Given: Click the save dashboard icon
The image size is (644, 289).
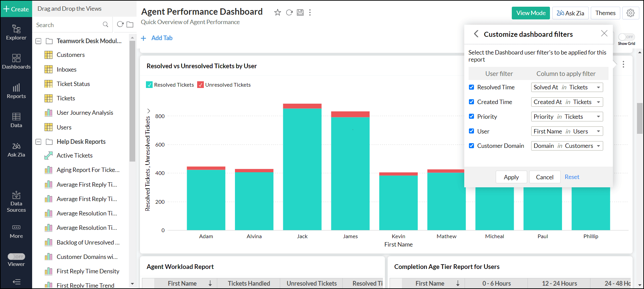Looking at the screenshot, I should point(300,13).
